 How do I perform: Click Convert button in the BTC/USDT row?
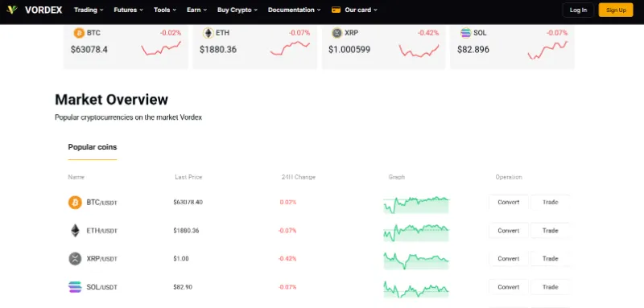tap(509, 202)
